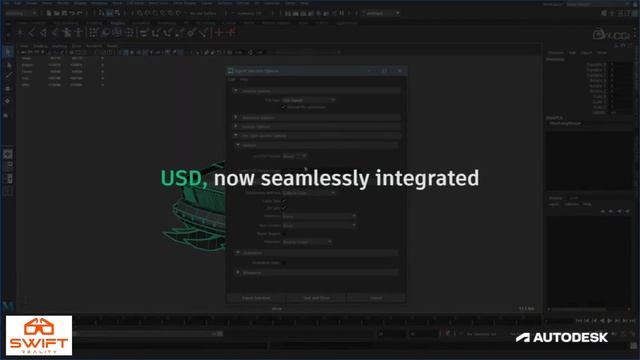Image resolution: width=640 pixels, height=360 pixels.
Task: Toggle Default file extensions checkbox
Action: coord(284,107)
